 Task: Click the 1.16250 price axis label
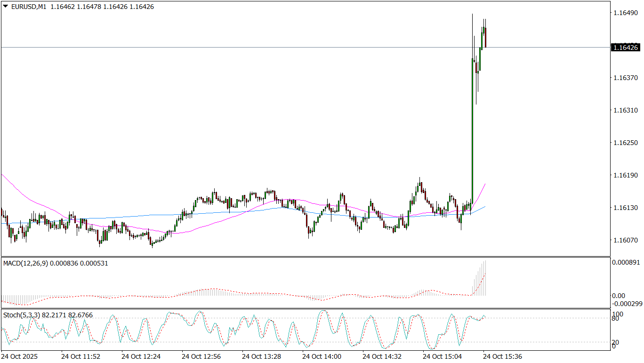624,143
